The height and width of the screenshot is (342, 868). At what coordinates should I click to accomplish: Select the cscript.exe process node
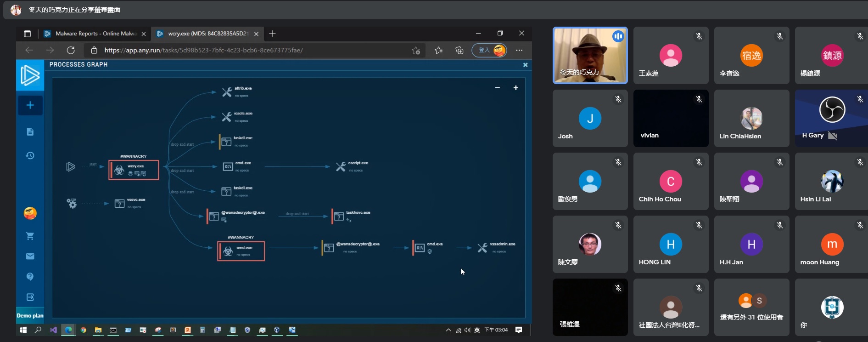click(352, 166)
